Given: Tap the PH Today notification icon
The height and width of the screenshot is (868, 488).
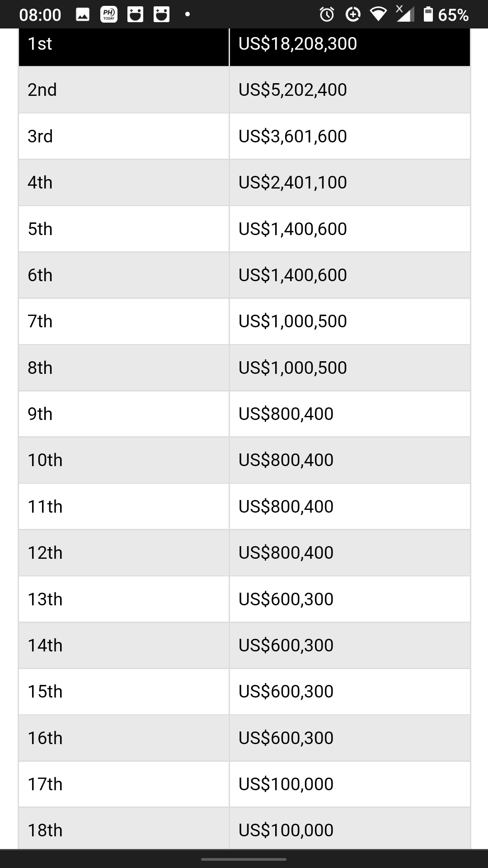Looking at the screenshot, I should 108,15.
